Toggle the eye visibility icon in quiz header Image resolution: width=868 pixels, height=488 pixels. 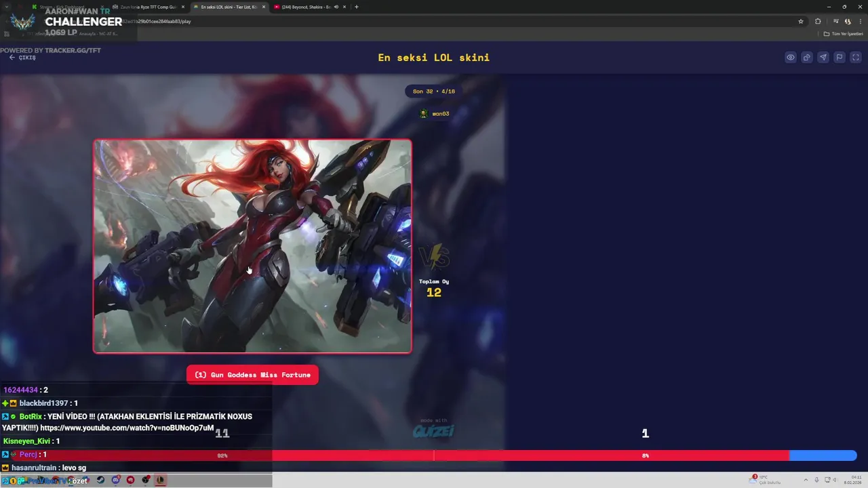pos(791,58)
